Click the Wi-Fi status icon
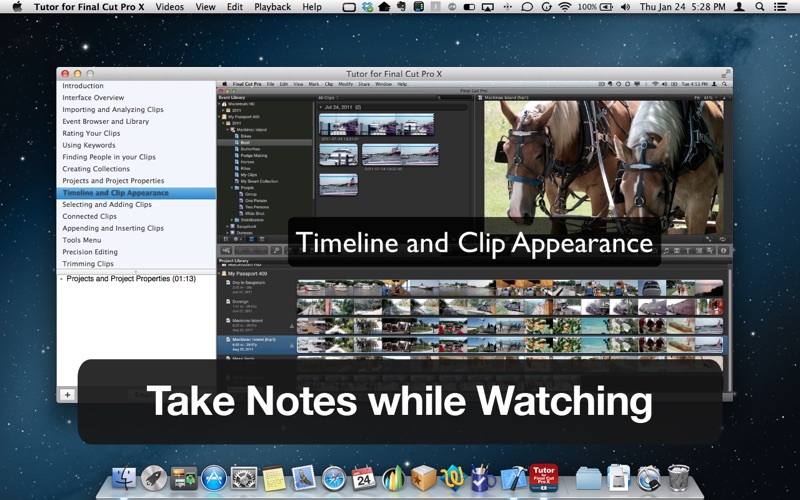Viewport: 800px width, 500px height. [564, 7]
